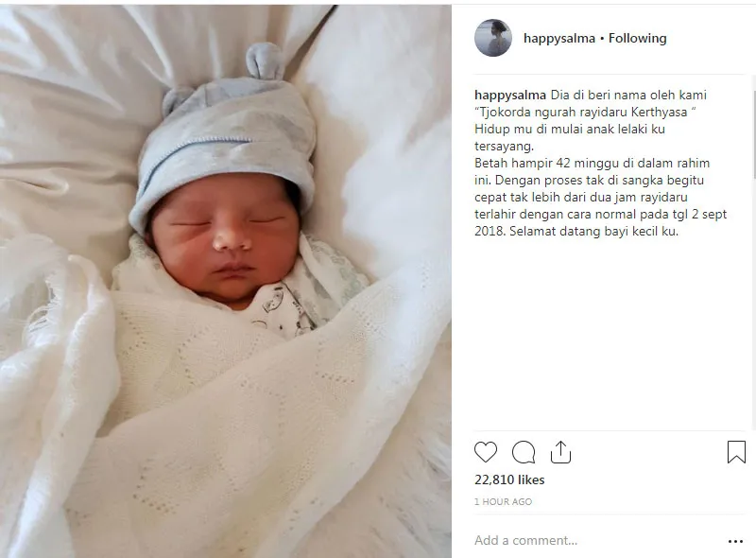Image resolution: width=756 pixels, height=558 pixels.
Task: Click the caption line mentioning 42 minggu
Action: pyautogui.click(x=593, y=164)
